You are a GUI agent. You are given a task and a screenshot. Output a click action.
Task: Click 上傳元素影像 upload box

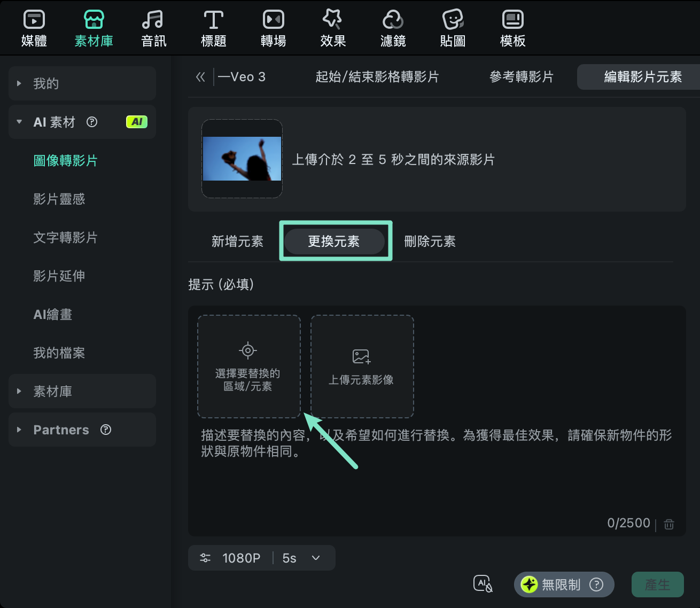pyautogui.click(x=362, y=367)
